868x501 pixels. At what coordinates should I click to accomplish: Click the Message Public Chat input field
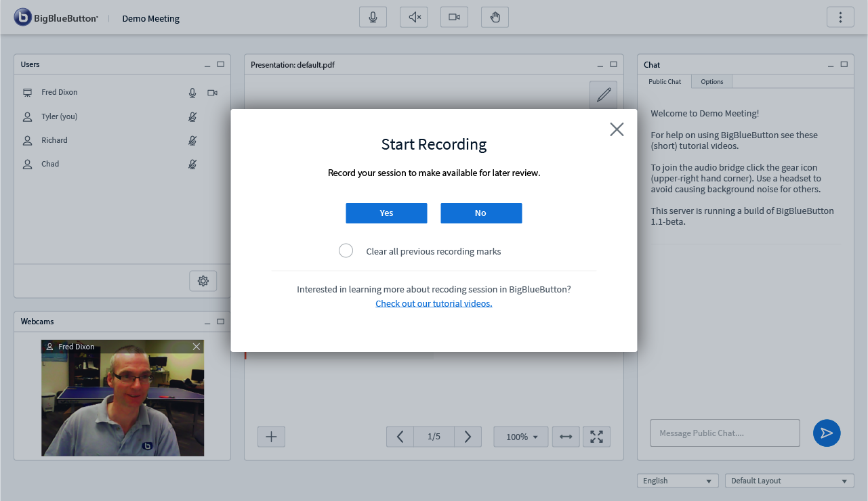(724, 433)
